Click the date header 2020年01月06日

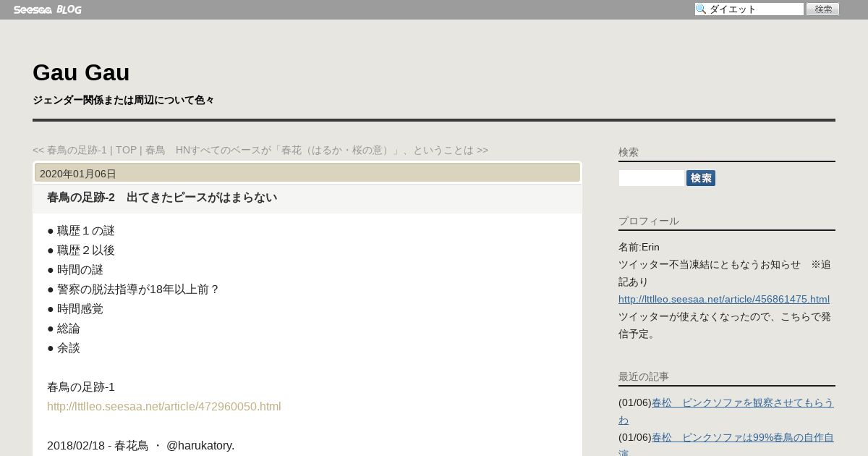[78, 174]
